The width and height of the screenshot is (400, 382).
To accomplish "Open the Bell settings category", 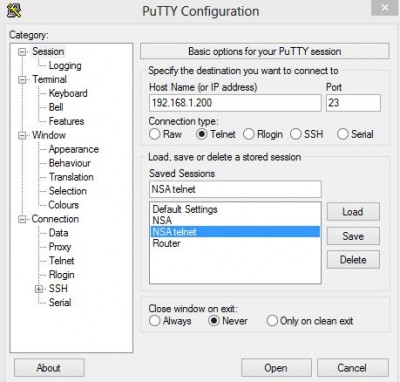I will click(x=56, y=107).
